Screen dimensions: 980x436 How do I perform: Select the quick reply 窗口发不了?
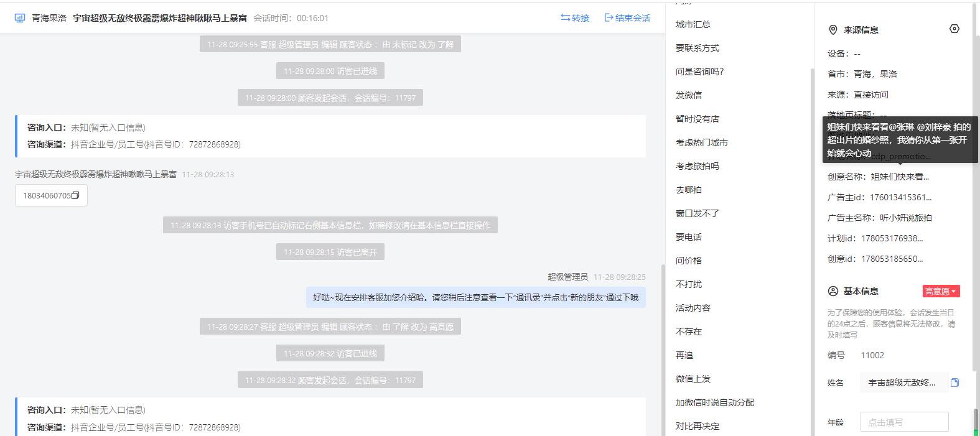tap(698, 213)
